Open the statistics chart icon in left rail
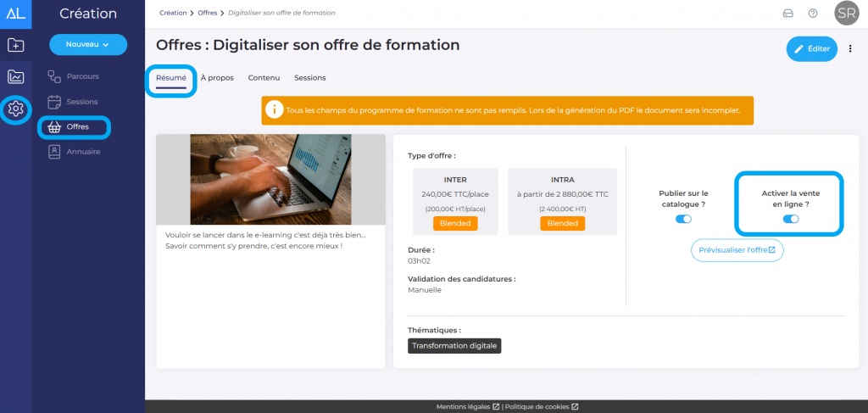Screen dimensions: 868x413 coord(15,77)
